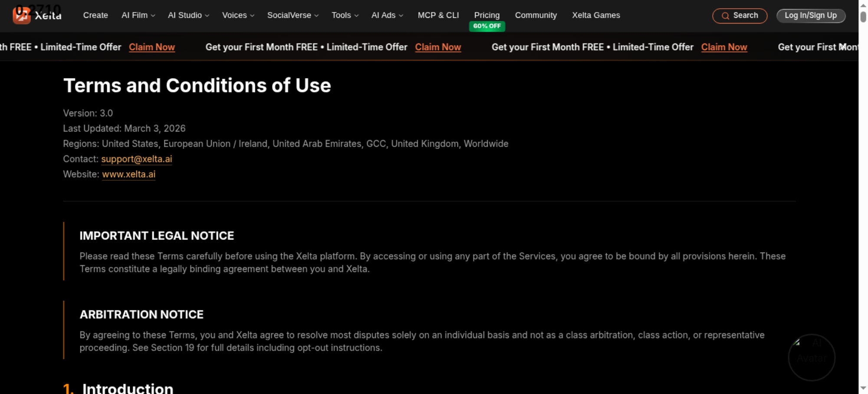Open Xelta Games in navigation
This screenshot has height=394, width=868.
[596, 15]
